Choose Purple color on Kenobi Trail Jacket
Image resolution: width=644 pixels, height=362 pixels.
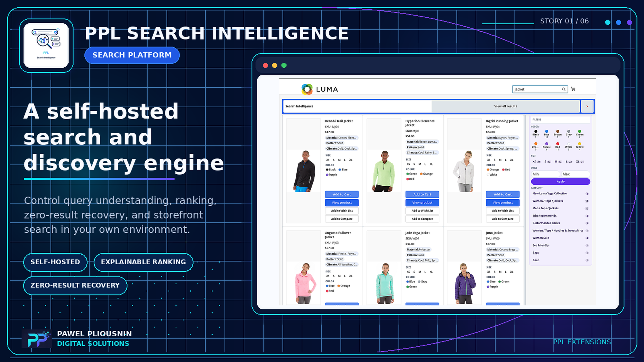pos(332,175)
